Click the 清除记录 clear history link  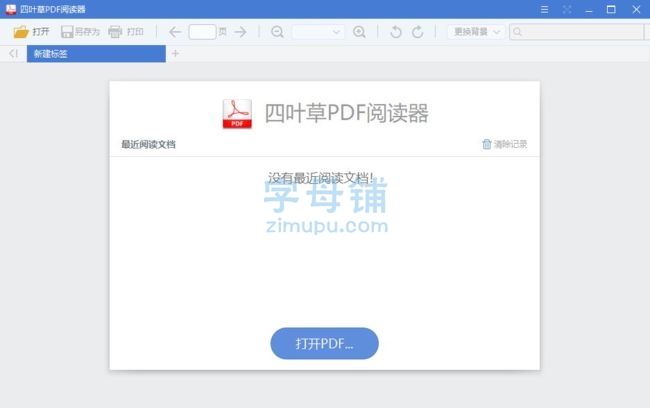tap(504, 144)
